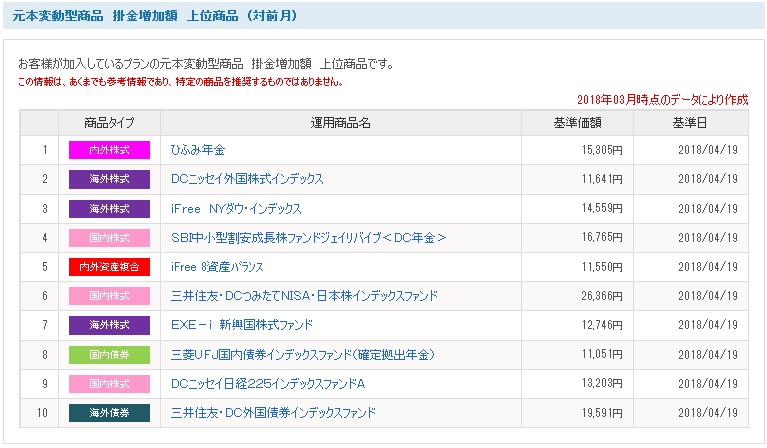The width and height of the screenshot is (767, 448).
Task: Open 三井住友・DC外国債券インデックスファンド link
Action: pyautogui.click(x=273, y=413)
